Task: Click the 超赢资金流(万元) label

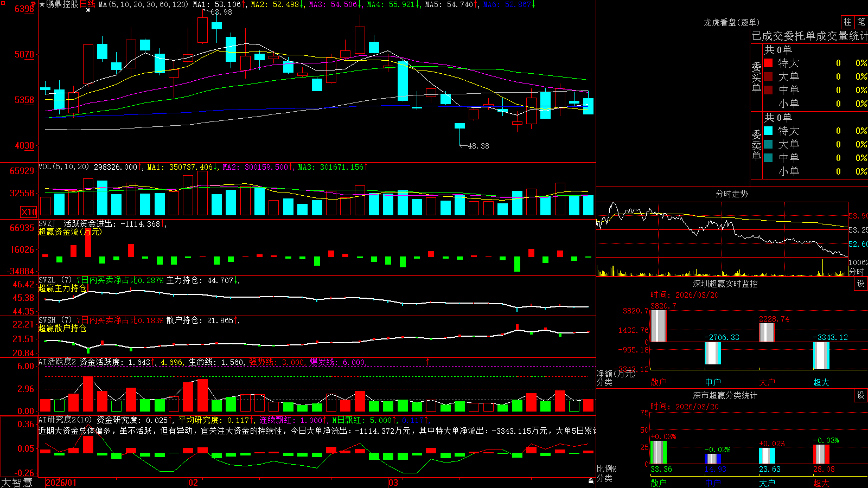Action: [70, 232]
